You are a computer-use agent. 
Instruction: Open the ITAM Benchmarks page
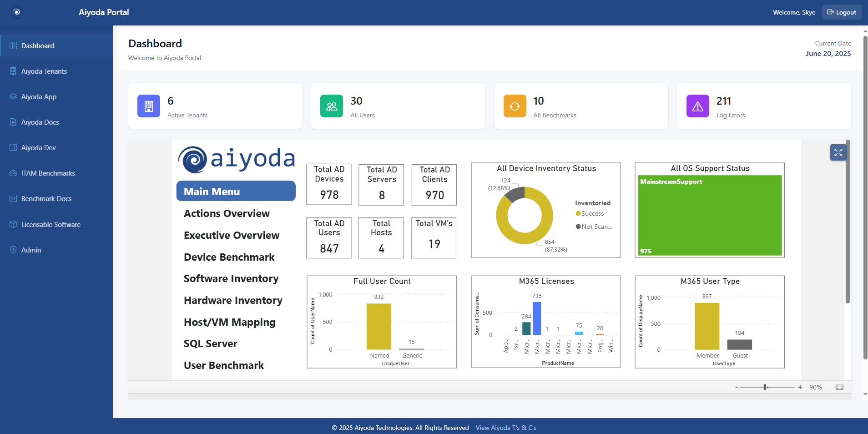48,173
